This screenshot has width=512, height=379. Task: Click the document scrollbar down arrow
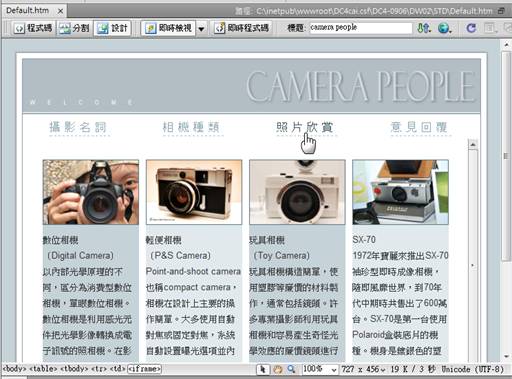pos(506,356)
